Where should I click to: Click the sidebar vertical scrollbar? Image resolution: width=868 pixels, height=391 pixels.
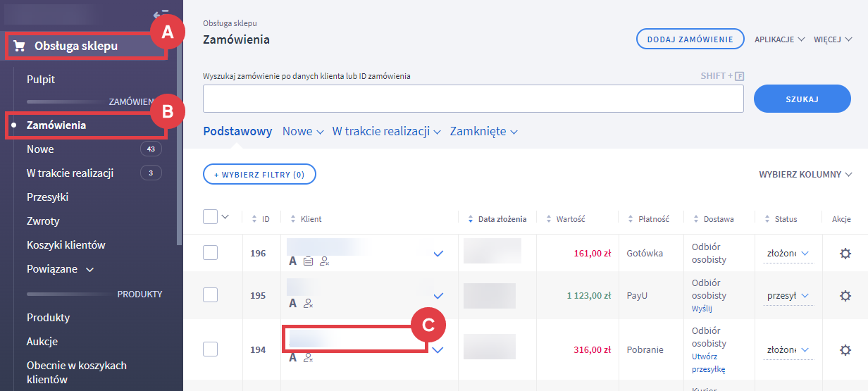180,141
